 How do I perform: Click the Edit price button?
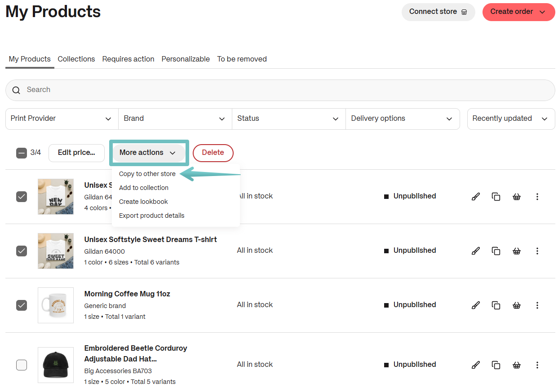click(x=76, y=153)
